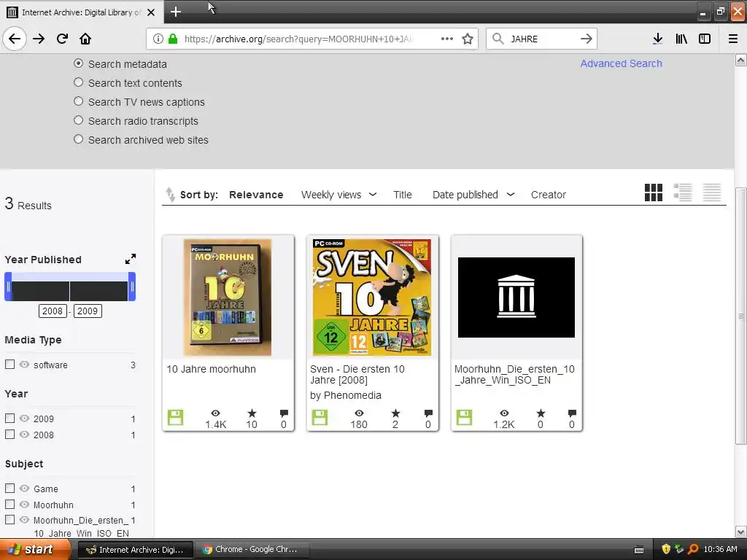This screenshot has height=560, width=747.
Task: Toggle eye icon beside Game filter
Action: [x=24, y=488]
